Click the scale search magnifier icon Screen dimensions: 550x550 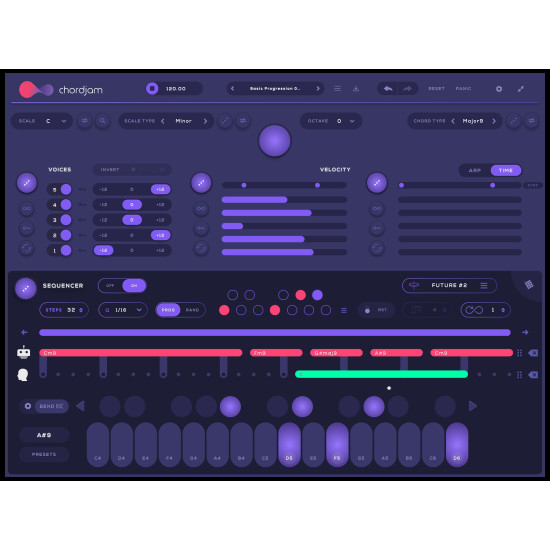(x=102, y=121)
